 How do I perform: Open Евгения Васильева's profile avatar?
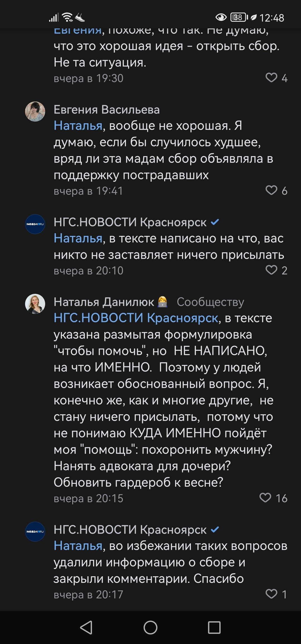[x=35, y=112]
